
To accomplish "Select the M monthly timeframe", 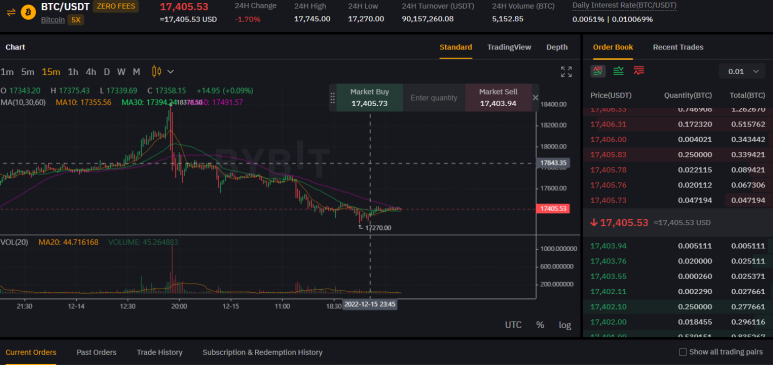I will (137, 72).
